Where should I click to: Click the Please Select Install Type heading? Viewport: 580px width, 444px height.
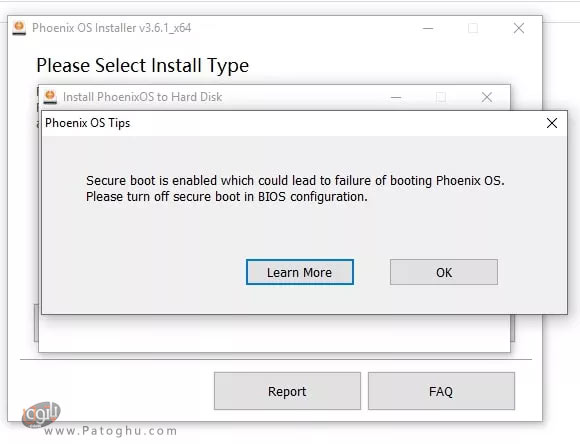click(x=142, y=65)
